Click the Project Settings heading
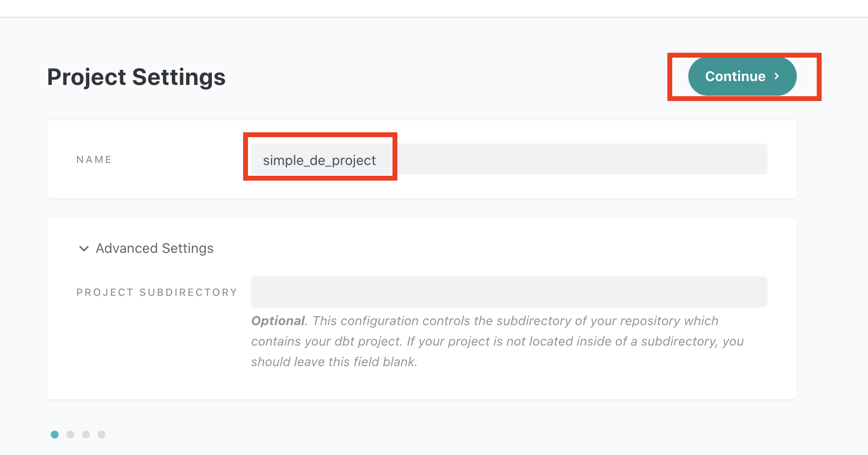This screenshot has width=868, height=455. [136, 77]
